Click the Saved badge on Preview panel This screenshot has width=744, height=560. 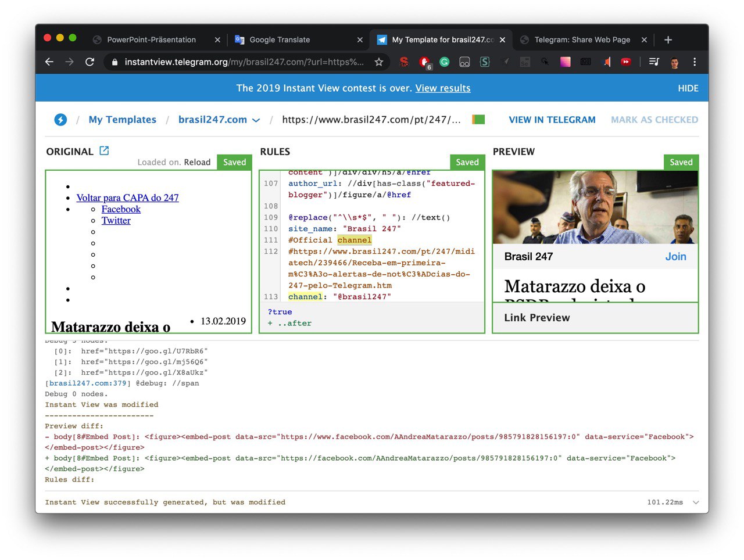pyautogui.click(x=681, y=162)
